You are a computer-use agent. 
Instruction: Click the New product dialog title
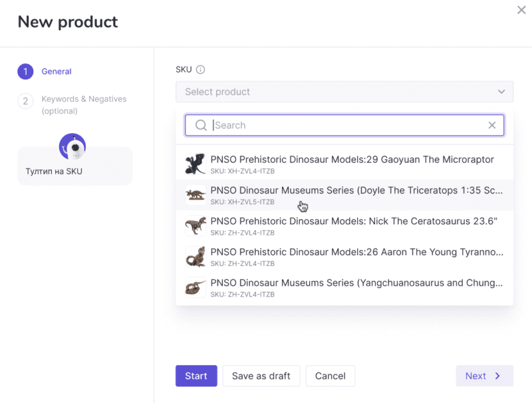[x=67, y=22]
